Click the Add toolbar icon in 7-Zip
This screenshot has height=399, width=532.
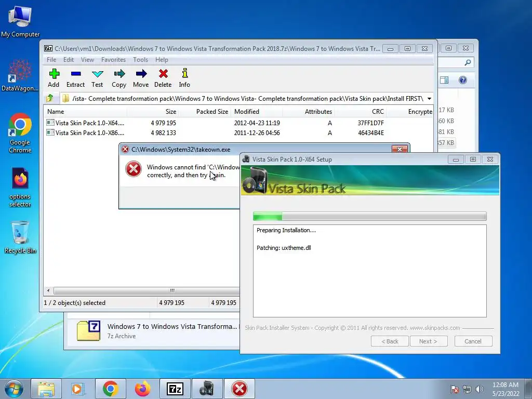point(54,78)
